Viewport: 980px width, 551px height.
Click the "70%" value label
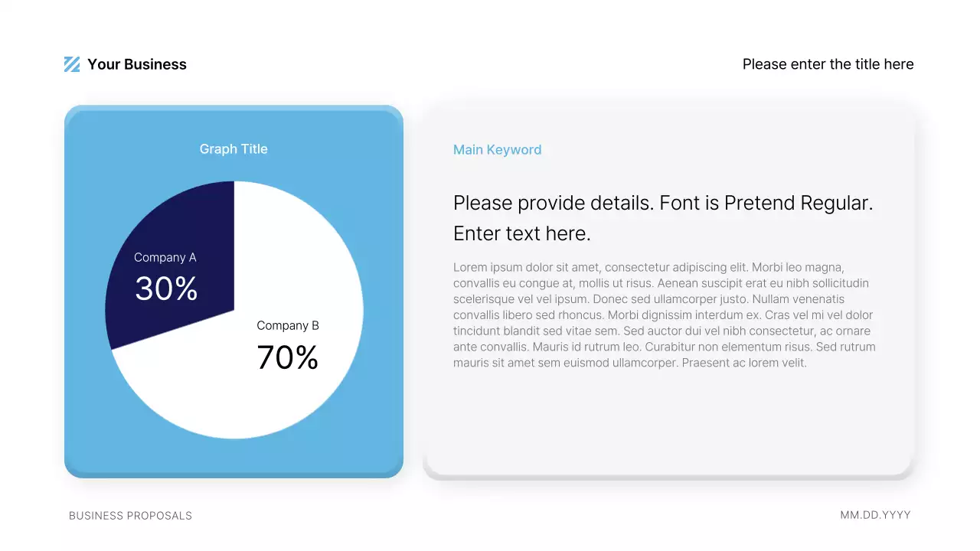click(287, 358)
